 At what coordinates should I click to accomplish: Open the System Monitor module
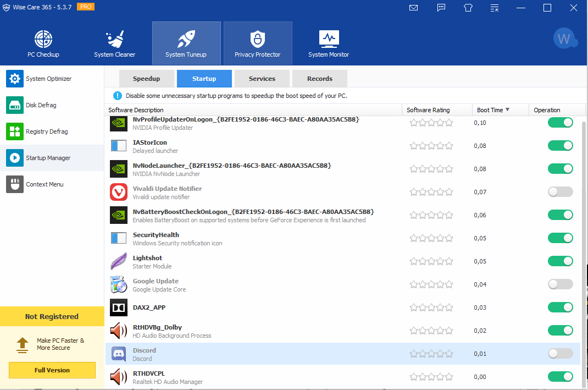click(x=329, y=43)
